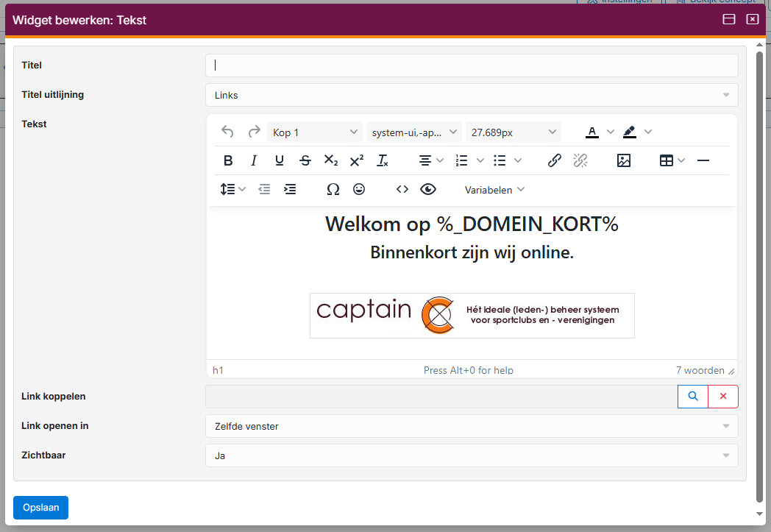This screenshot has height=532, width=771.
Task: Expand the Variabelen dropdown
Action: pos(494,189)
